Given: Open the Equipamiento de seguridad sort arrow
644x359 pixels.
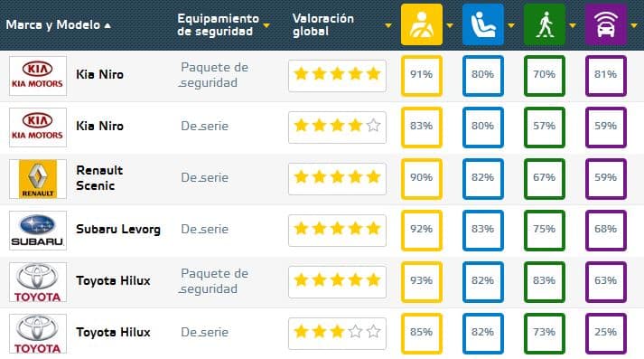Looking at the screenshot, I should click(x=266, y=25).
